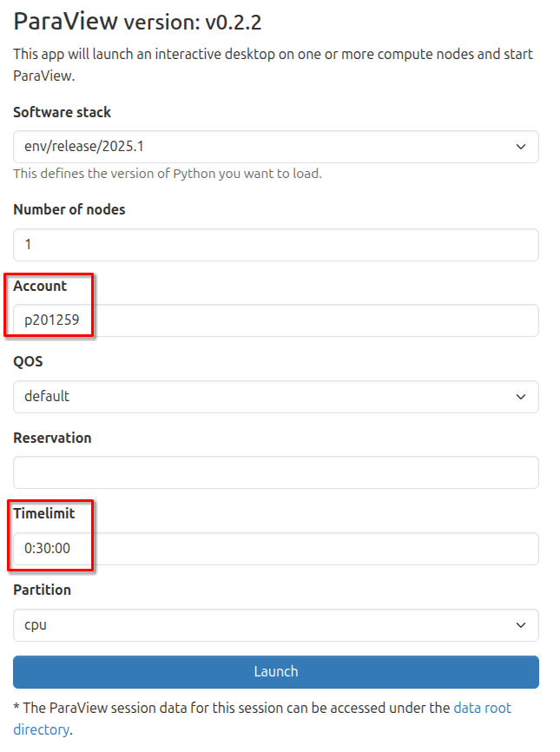Click the QOS label text
The image size is (560, 752).
pos(28,361)
